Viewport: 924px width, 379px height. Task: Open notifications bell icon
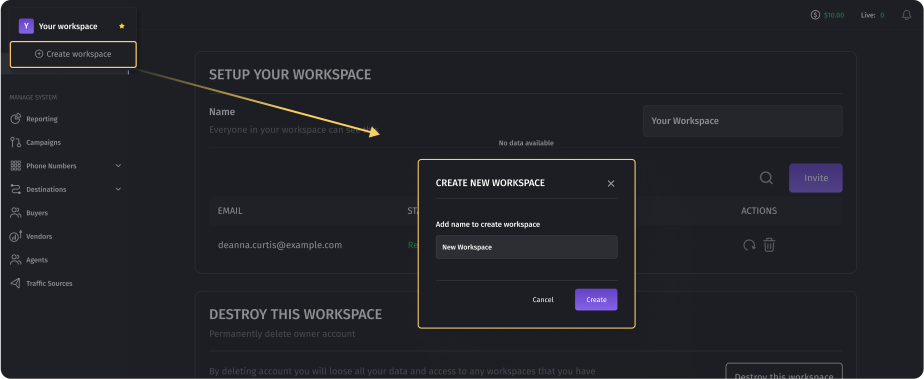click(x=907, y=15)
